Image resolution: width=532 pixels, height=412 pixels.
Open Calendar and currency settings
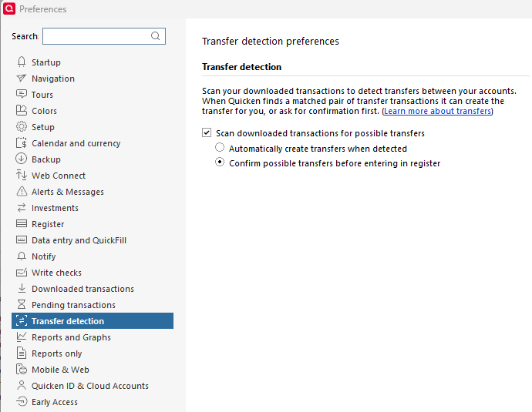tap(76, 143)
